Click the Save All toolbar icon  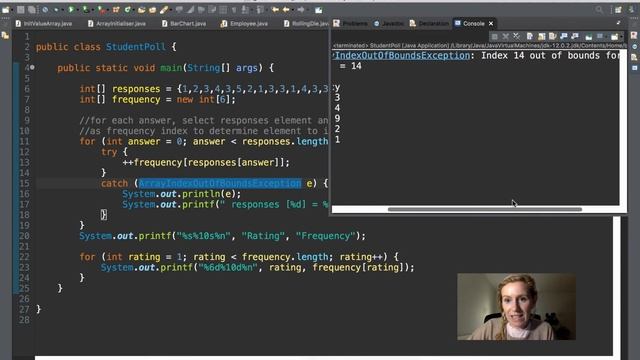[31, 10]
